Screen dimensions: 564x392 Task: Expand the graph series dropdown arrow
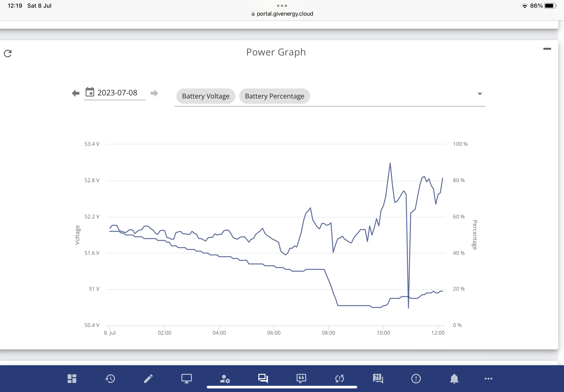tap(480, 94)
